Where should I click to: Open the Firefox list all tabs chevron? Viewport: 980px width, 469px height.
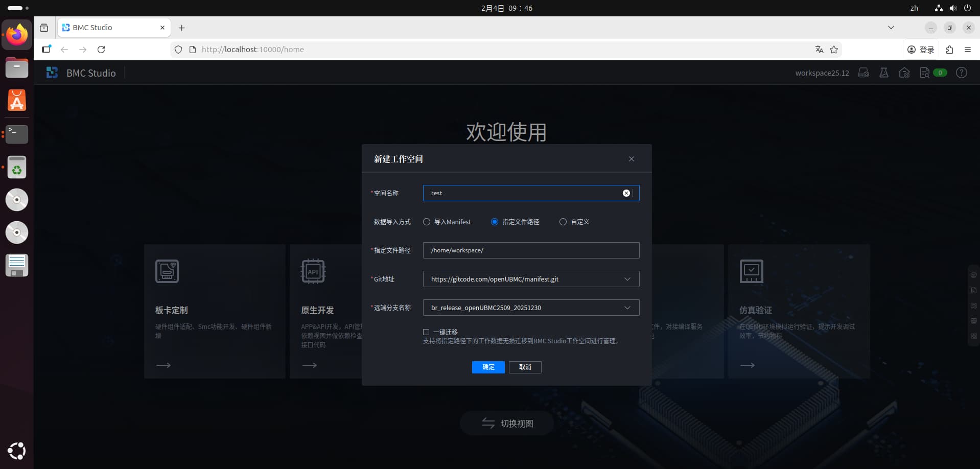point(891,28)
